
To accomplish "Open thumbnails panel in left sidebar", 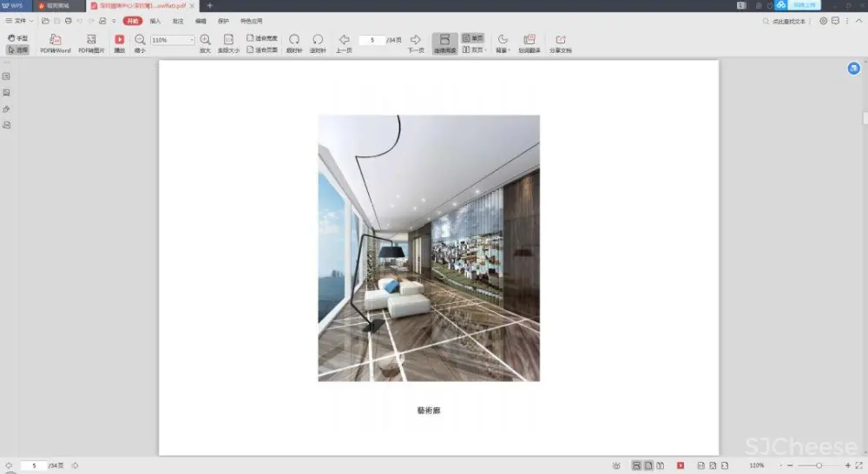I will coord(7,76).
